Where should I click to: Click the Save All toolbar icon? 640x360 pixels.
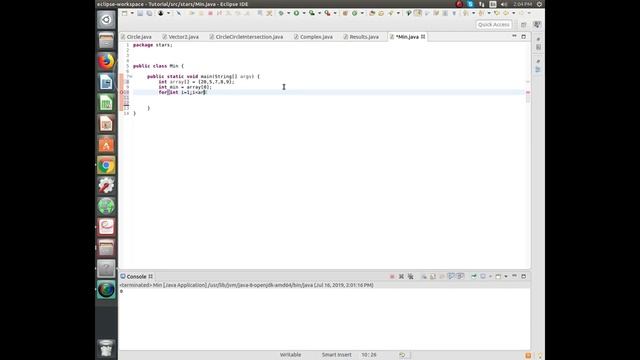149,13
